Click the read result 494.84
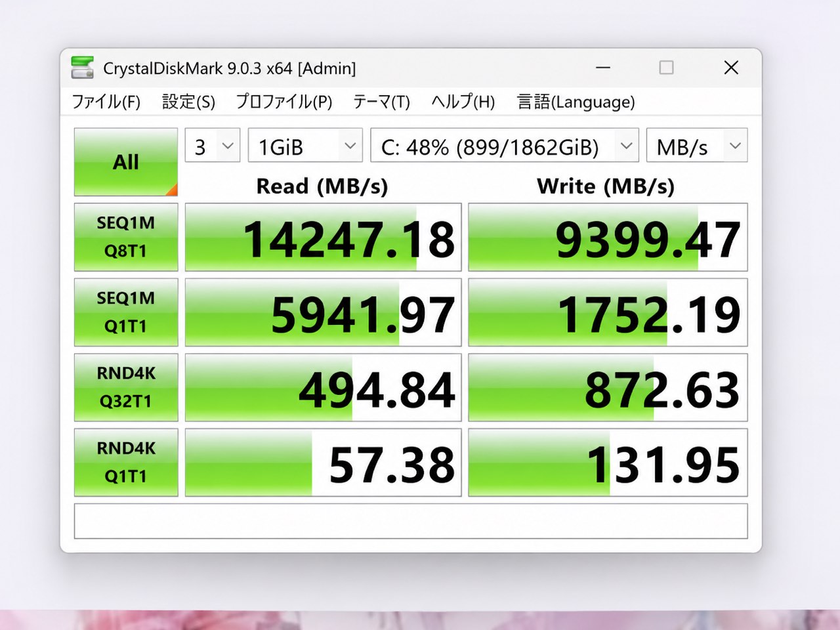The image size is (840, 630). (x=324, y=387)
